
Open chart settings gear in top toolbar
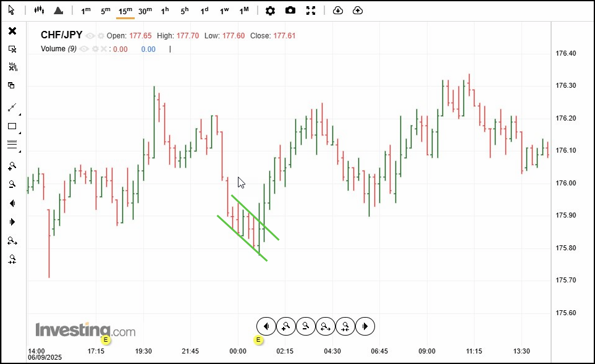[x=270, y=11]
